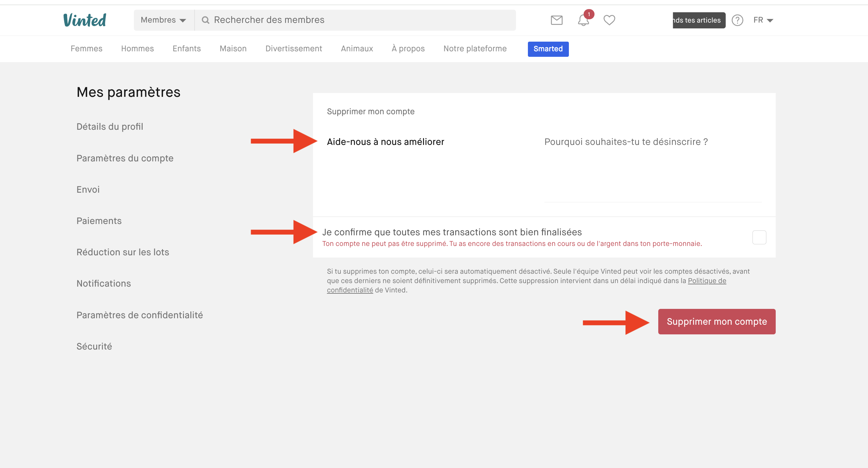Open the notifications bell icon
Viewport: 868px width, 468px height.
pyautogui.click(x=583, y=20)
